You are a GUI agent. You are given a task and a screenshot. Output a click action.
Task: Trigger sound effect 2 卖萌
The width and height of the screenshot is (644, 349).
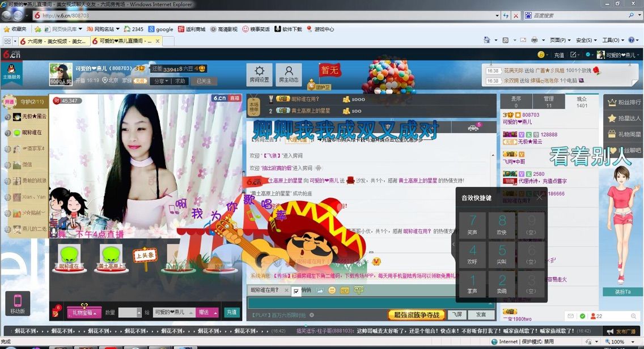(502, 284)
